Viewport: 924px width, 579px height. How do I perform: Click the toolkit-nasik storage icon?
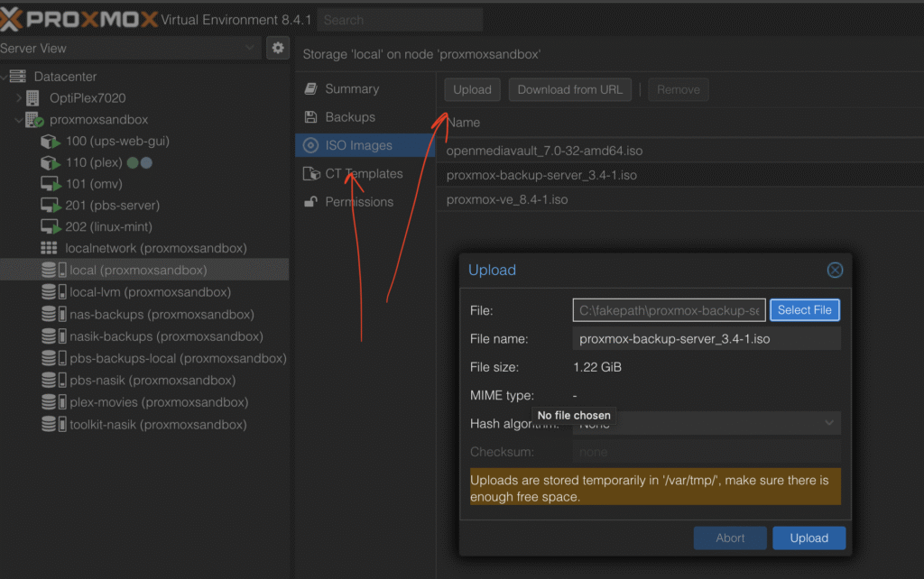click(53, 424)
